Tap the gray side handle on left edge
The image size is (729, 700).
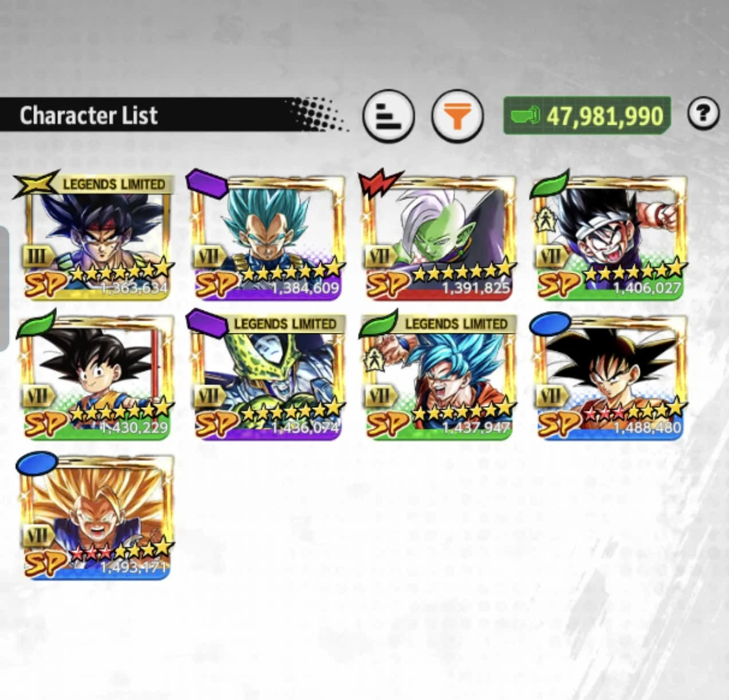tap(3, 289)
